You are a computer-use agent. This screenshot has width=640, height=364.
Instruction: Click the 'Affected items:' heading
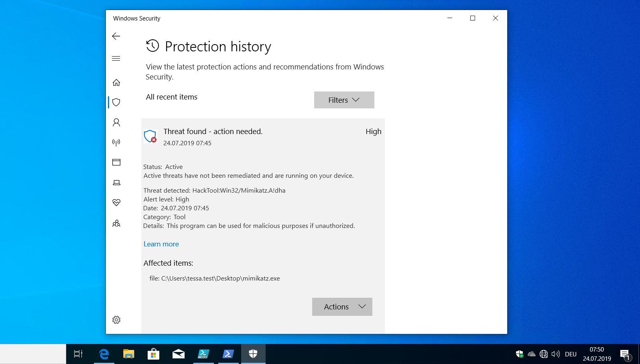point(169,263)
